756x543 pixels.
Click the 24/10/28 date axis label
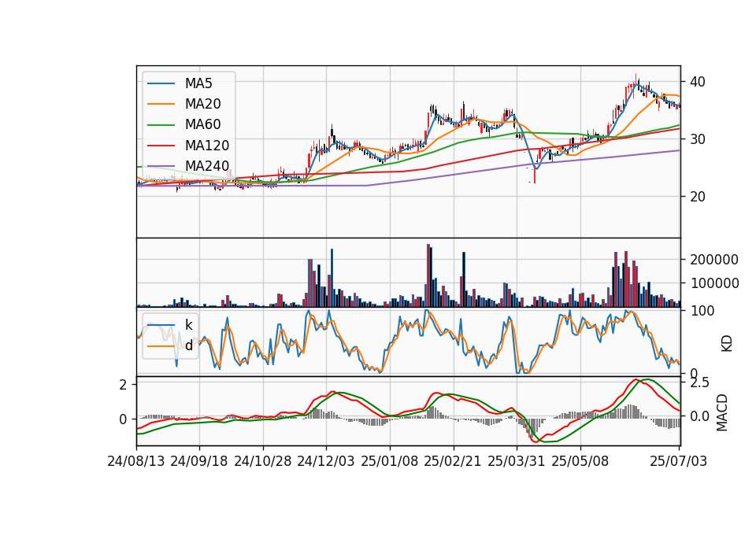(x=263, y=461)
